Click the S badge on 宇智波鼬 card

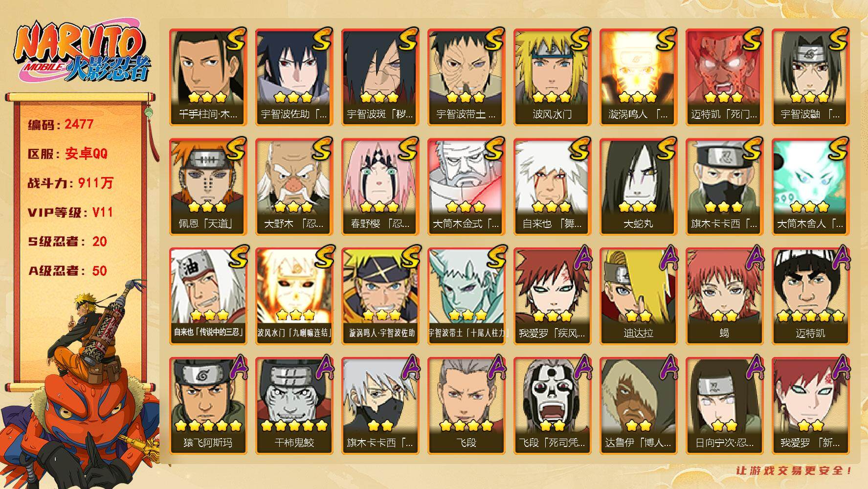[836, 40]
